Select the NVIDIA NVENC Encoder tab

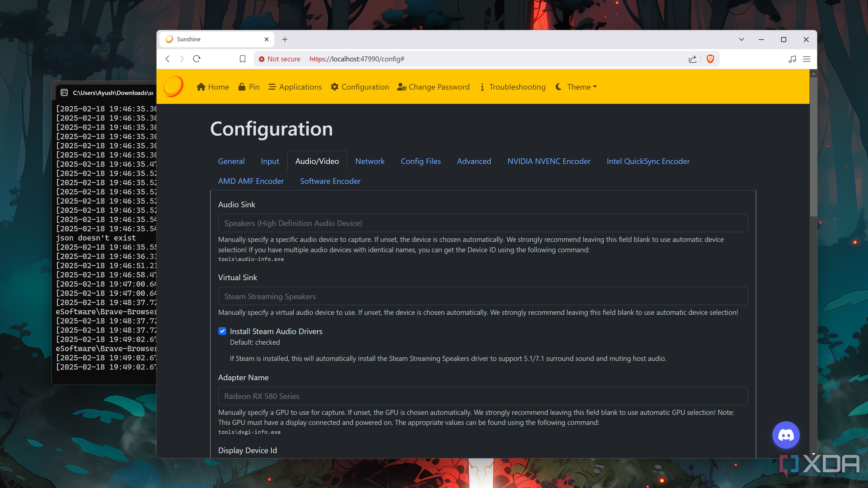[x=549, y=161]
